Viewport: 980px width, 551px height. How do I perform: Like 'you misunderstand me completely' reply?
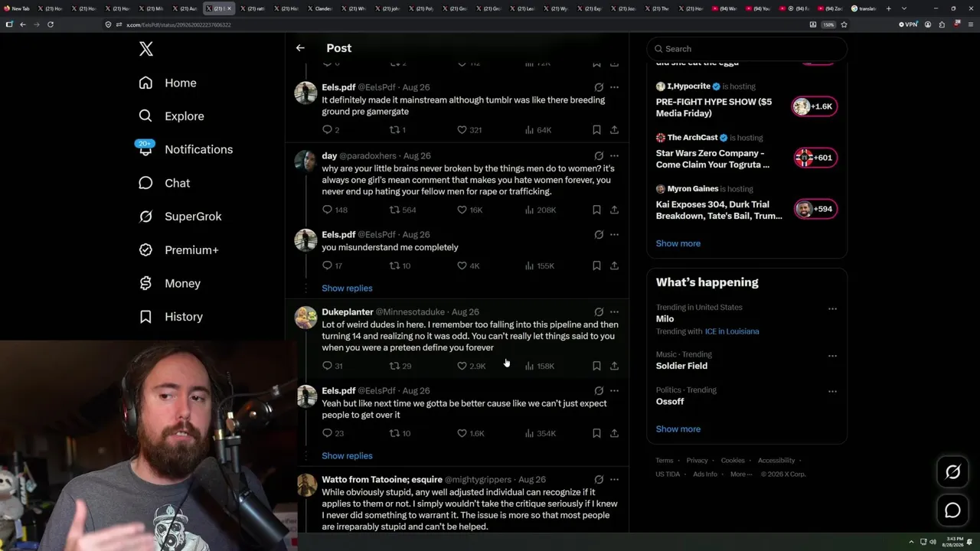pyautogui.click(x=468, y=266)
